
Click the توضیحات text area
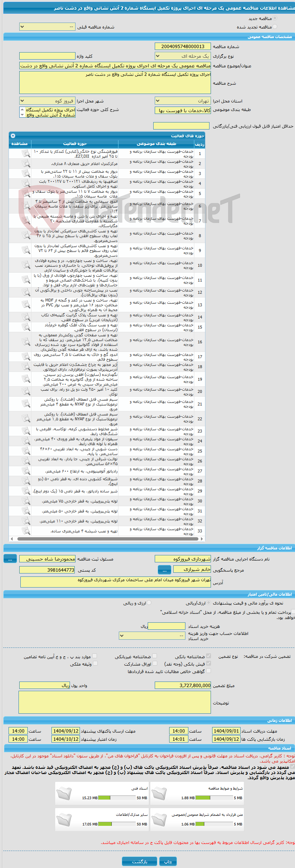coord(115,702)
